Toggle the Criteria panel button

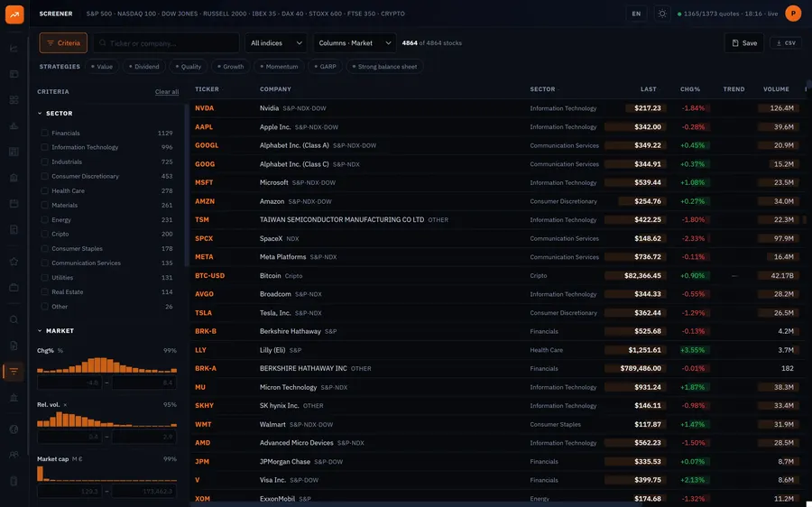(63, 43)
